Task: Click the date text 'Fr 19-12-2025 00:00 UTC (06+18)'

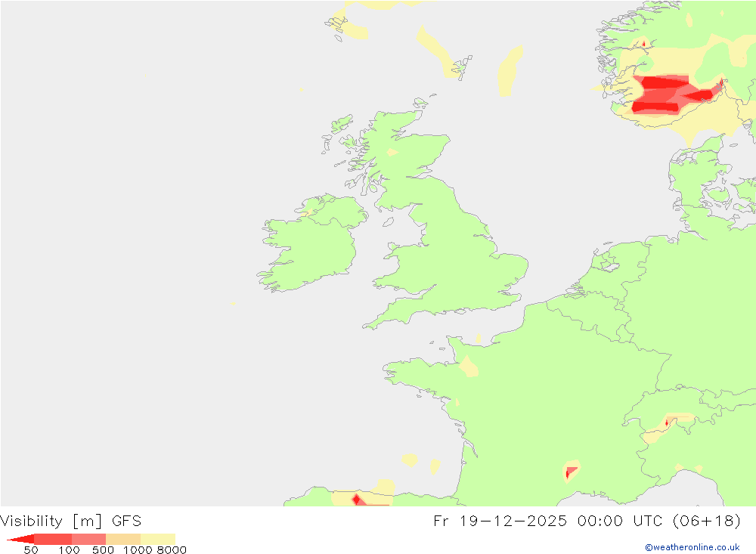Action: pyautogui.click(x=587, y=522)
